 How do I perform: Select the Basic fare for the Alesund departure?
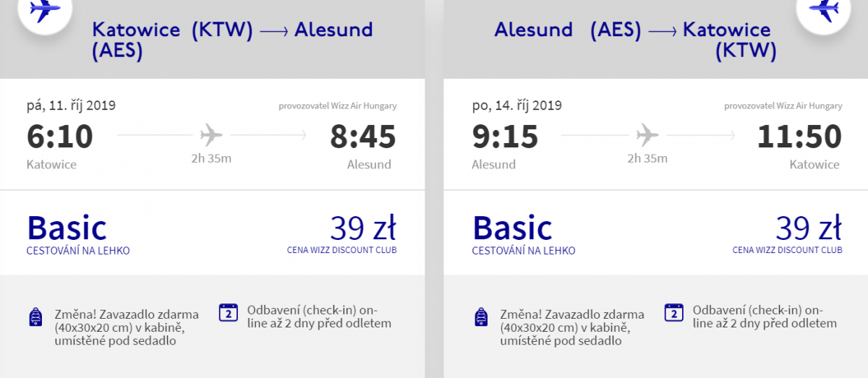click(x=512, y=228)
